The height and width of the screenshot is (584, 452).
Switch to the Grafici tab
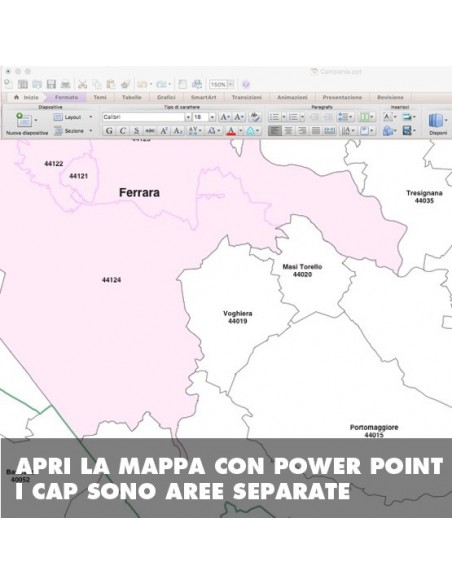click(166, 97)
